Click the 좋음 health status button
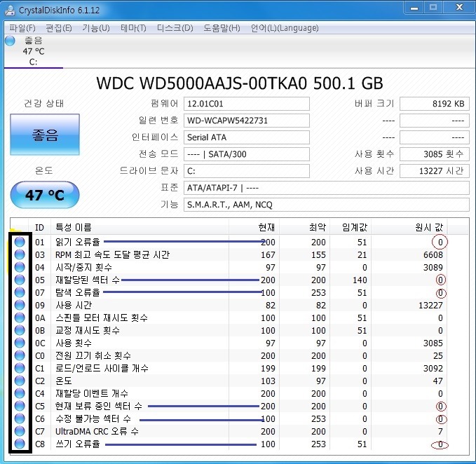This screenshot has height=464, width=476. 45,135
